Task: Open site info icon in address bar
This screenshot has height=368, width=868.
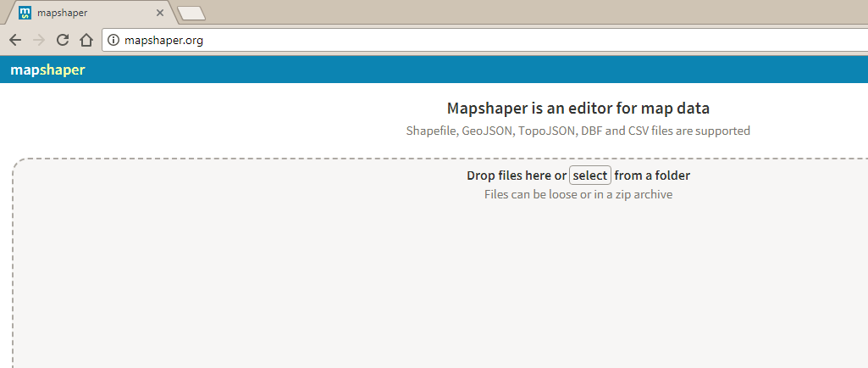Action: pyautogui.click(x=113, y=40)
